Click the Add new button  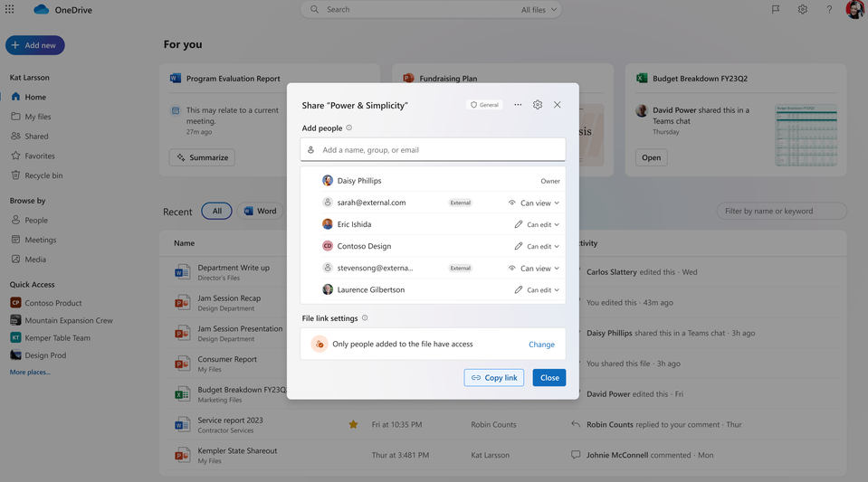point(35,45)
